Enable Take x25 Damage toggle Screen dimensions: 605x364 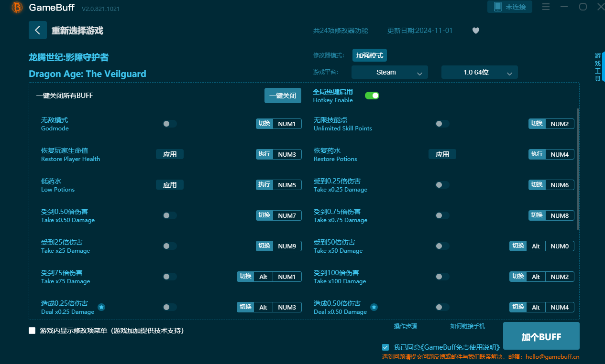(170, 246)
